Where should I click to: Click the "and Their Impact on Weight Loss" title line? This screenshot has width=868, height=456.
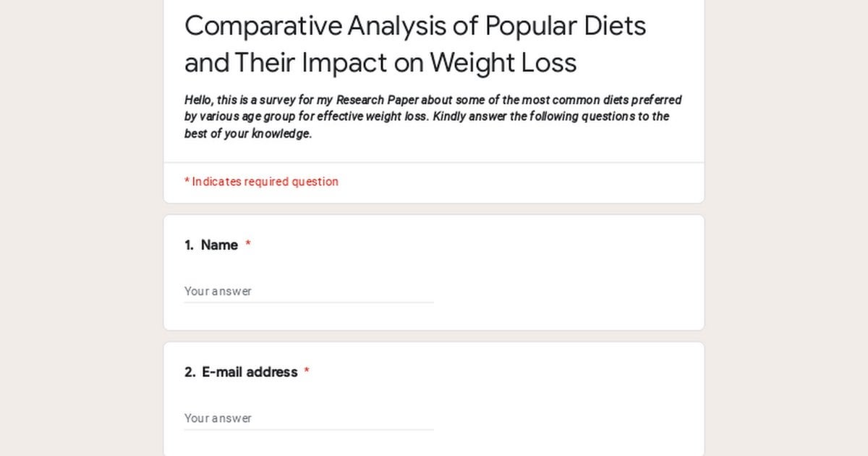tap(380, 63)
